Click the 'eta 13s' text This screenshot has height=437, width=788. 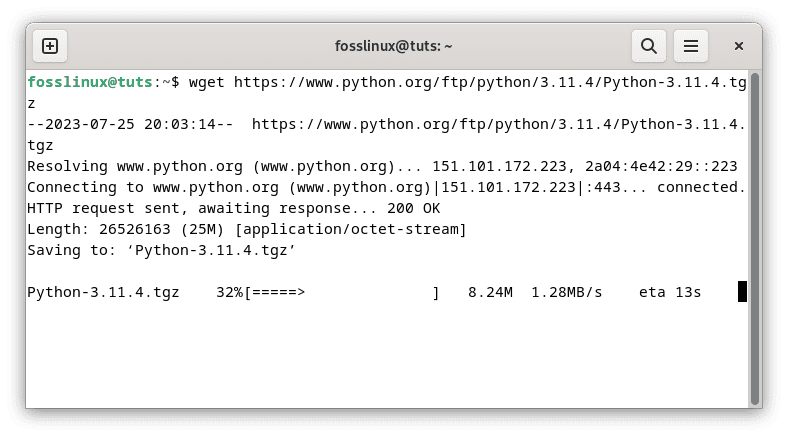coord(669,293)
